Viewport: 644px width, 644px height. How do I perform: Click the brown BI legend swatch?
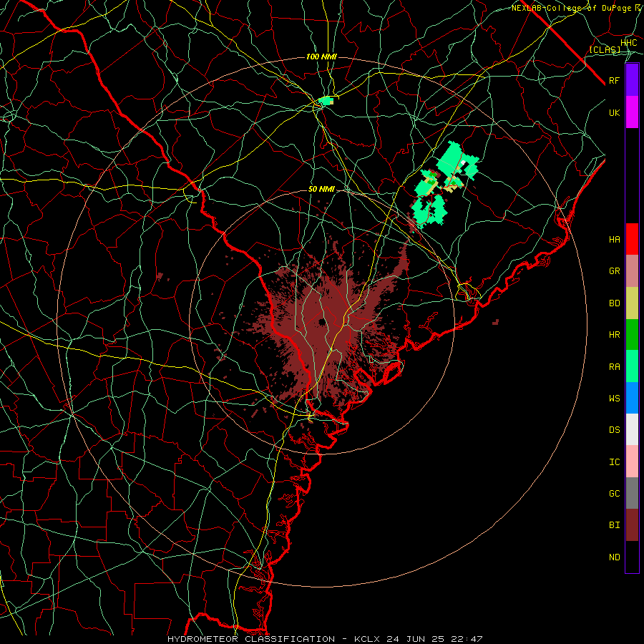[x=632, y=525]
